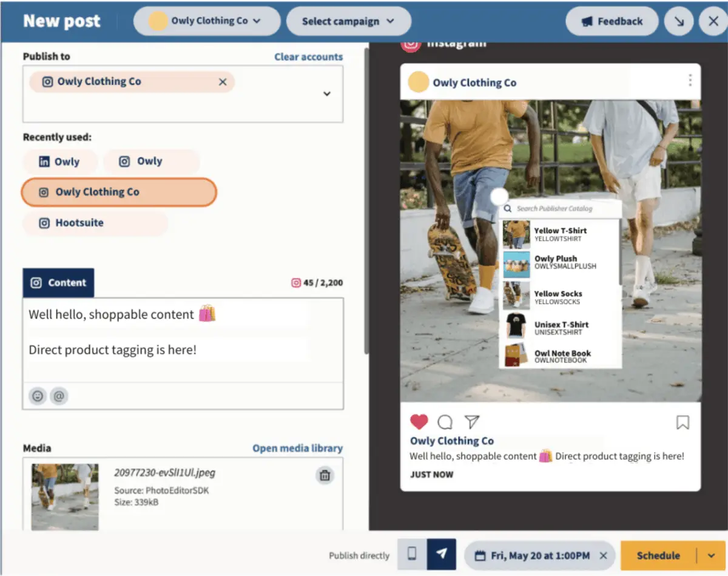Click the bookmark save icon in the preview
Screen dimensions: 728x576
[x=683, y=422]
